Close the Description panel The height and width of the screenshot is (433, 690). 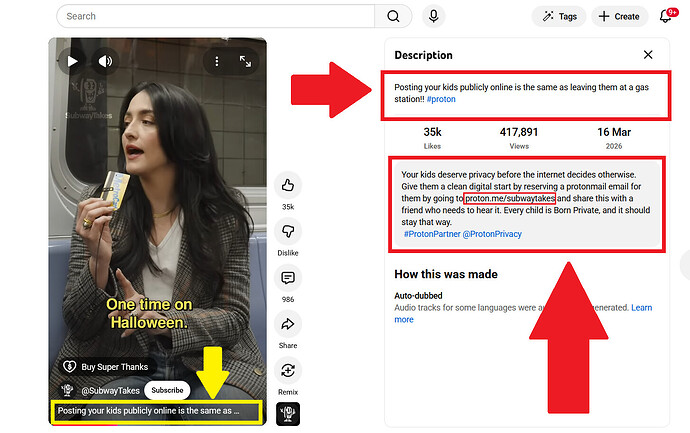(648, 55)
